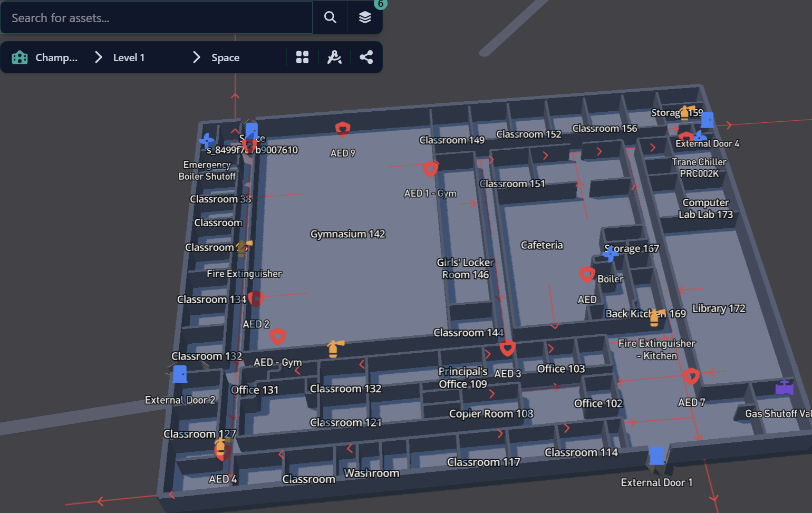Screen dimensions: 812x513
Task: Click the Classroom 121 label
Action: pos(346,423)
